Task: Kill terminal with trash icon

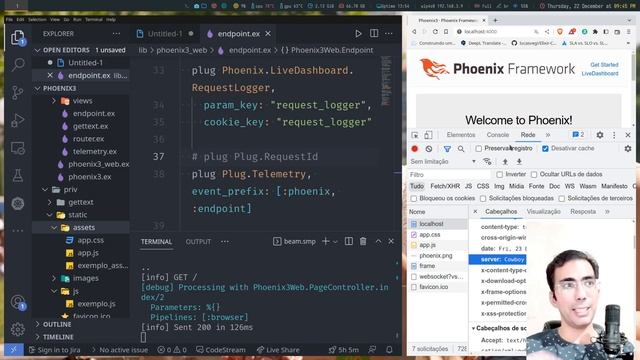Action: pyautogui.click(x=363, y=241)
